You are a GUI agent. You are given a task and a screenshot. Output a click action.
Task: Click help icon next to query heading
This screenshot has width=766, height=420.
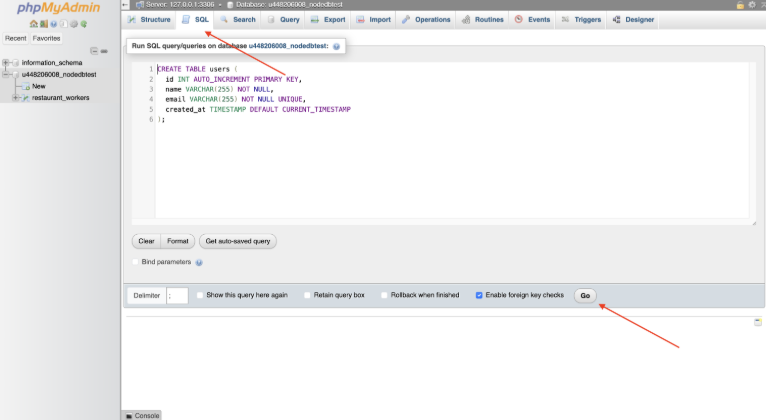(x=336, y=46)
